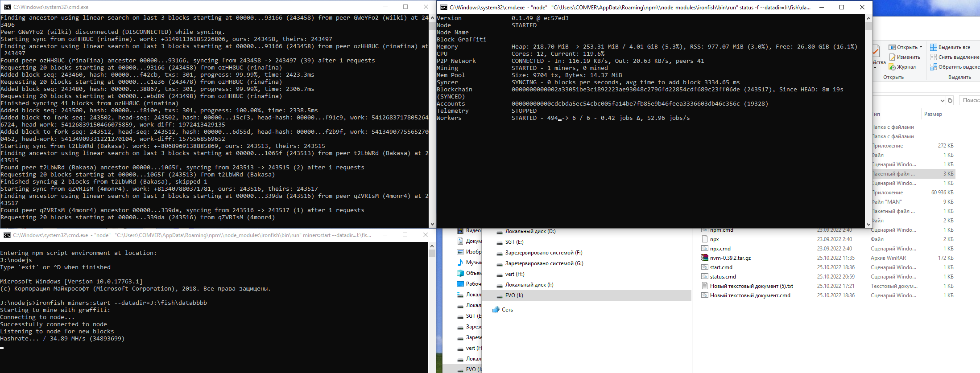Click the Видео icon in navigation pane
Screen dimensions: 980x373
click(x=460, y=231)
